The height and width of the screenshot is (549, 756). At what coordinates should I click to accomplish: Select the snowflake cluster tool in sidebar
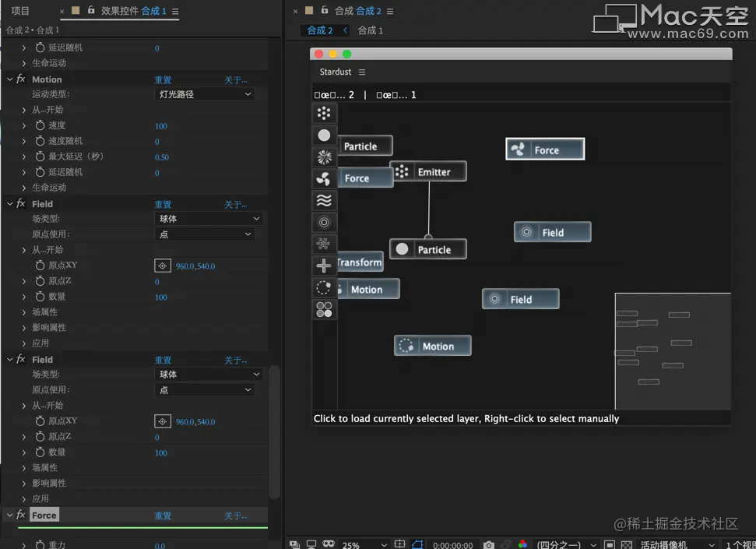point(324,244)
